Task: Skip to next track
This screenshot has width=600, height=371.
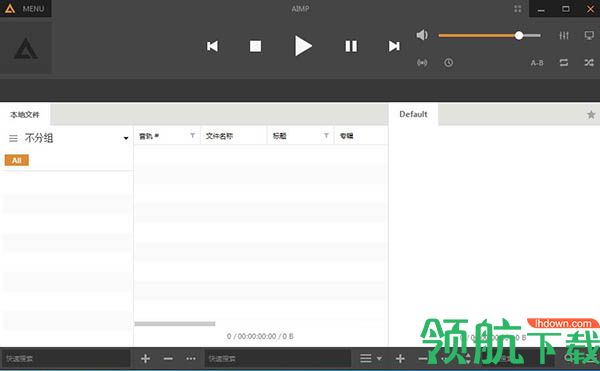Action: 394,46
